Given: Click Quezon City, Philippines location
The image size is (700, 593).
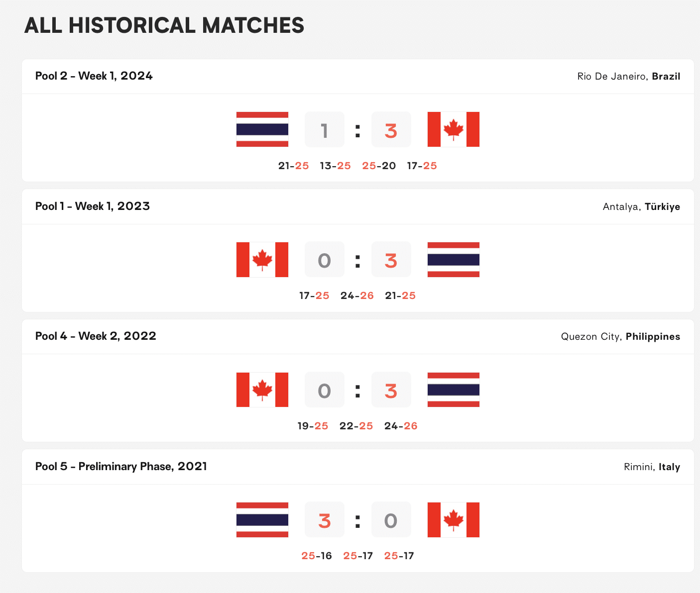Looking at the screenshot, I should pyautogui.click(x=620, y=337).
